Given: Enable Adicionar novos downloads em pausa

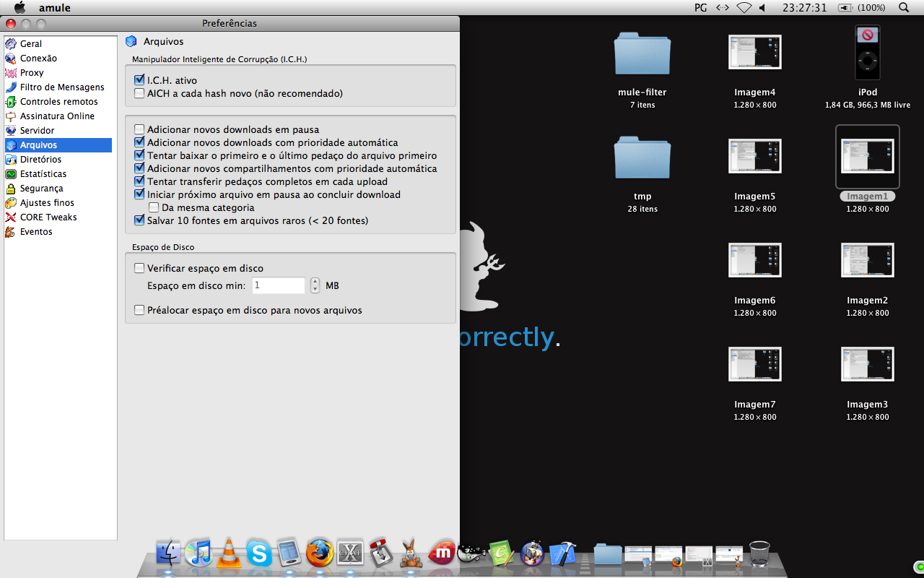Looking at the screenshot, I should point(140,129).
